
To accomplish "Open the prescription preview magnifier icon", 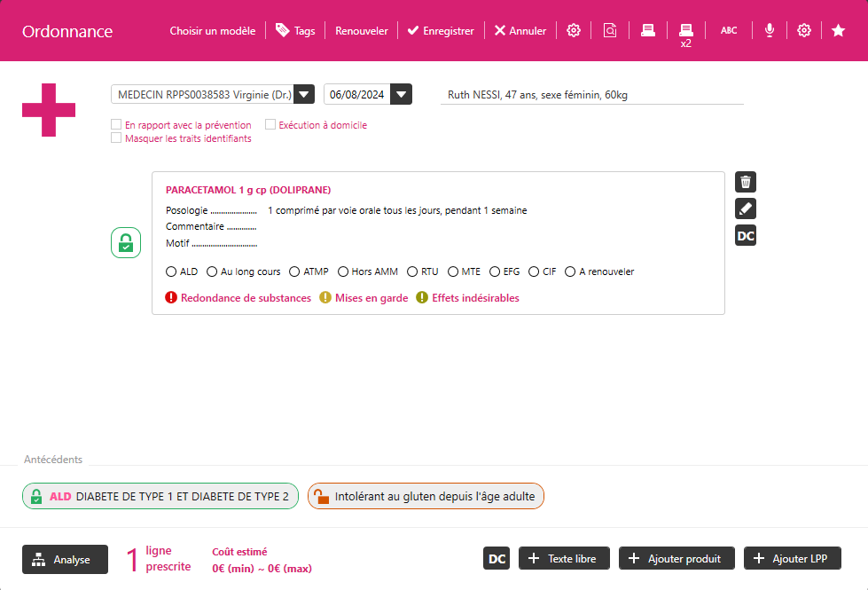I will tap(610, 31).
